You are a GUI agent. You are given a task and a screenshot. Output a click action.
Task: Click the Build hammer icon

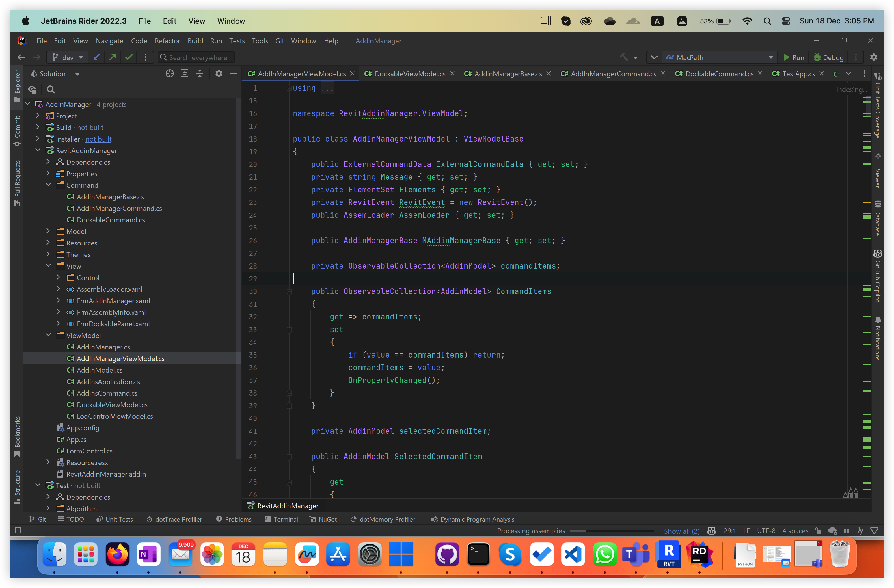[x=624, y=57]
